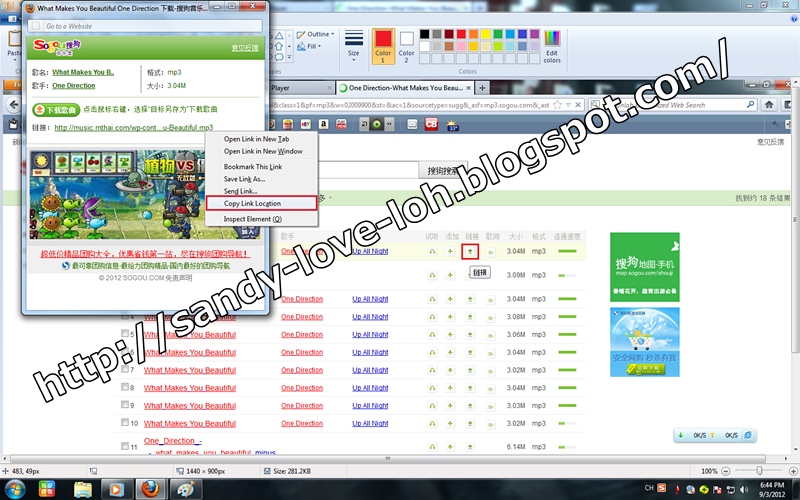Expand the shapes gallery More arrow
The image size is (800, 500).
point(289,57)
